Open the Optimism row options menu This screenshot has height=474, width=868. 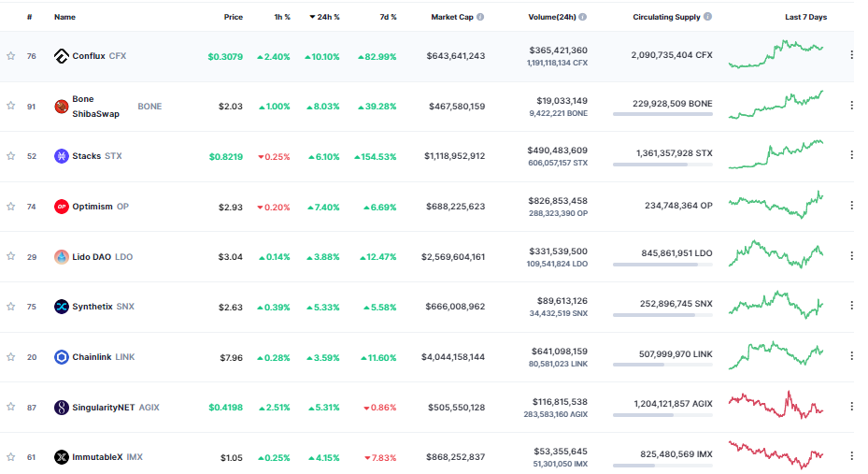coord(851,206)
